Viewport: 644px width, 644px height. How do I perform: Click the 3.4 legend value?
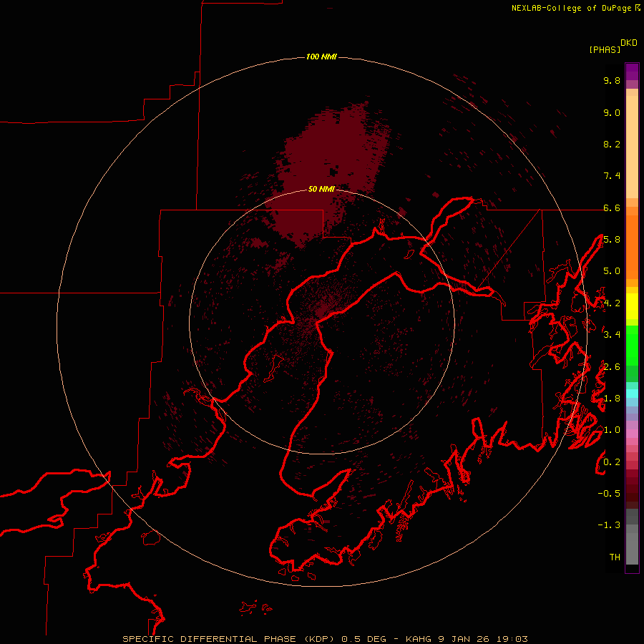click(x=612, y=334)
